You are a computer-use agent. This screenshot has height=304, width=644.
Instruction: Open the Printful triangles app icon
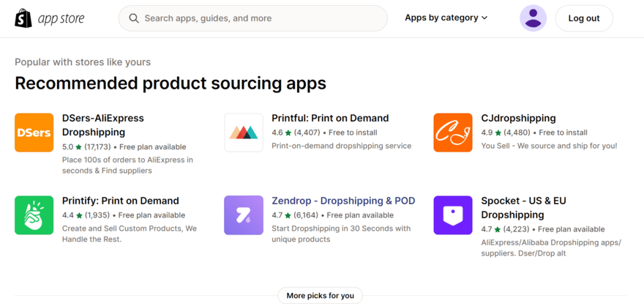[244, 133]
